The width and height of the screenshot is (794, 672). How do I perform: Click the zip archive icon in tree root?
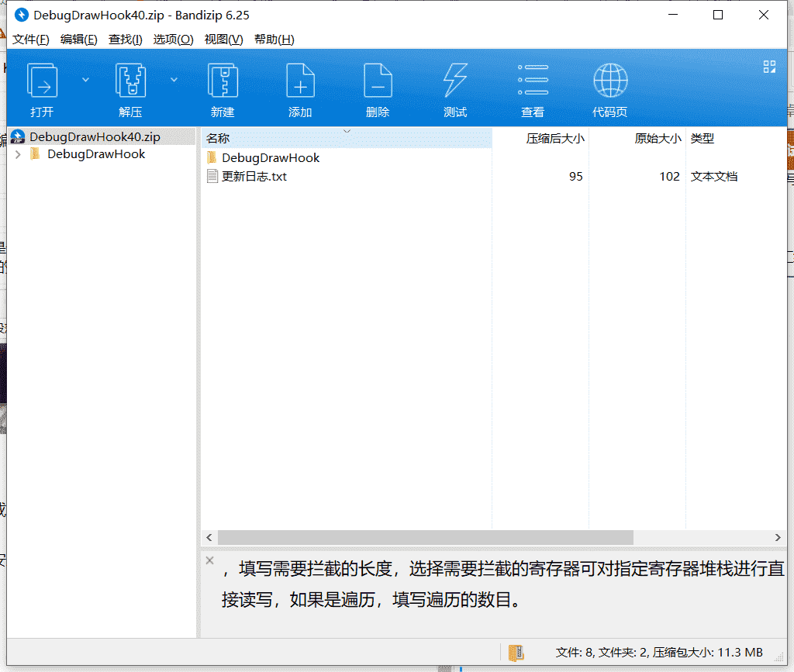pos(18,136)
